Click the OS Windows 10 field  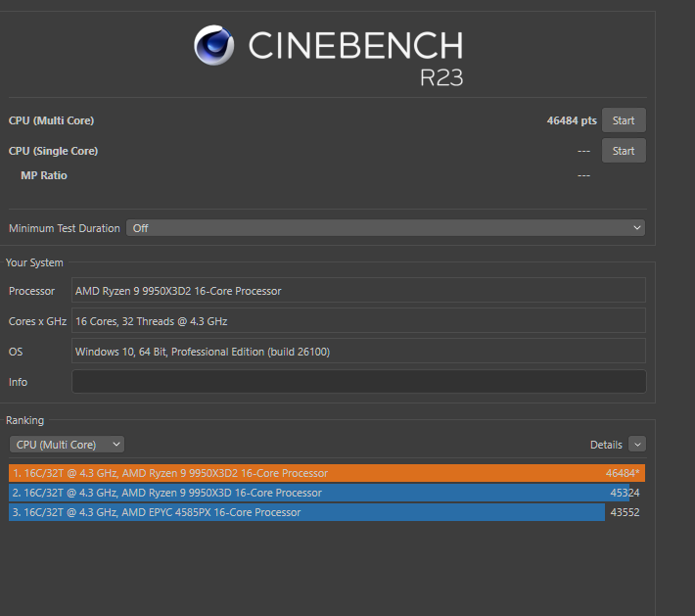[x=358, y=352]
